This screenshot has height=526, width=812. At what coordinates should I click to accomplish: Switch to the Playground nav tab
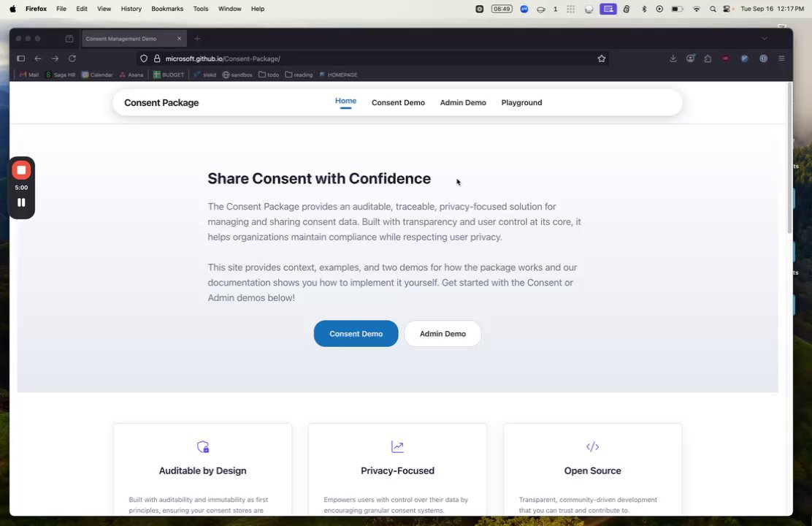point(521,102)
